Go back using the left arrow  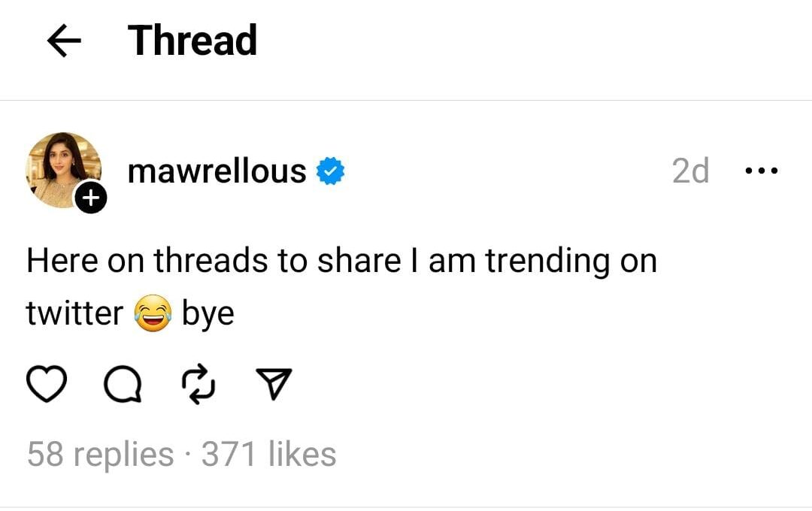click(x=64, y=42)
